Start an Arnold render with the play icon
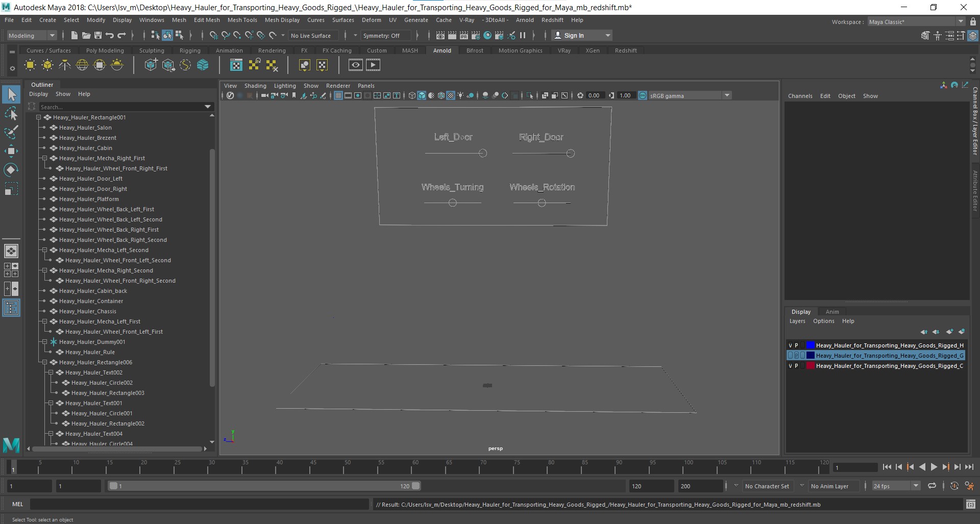 (373, 65)
